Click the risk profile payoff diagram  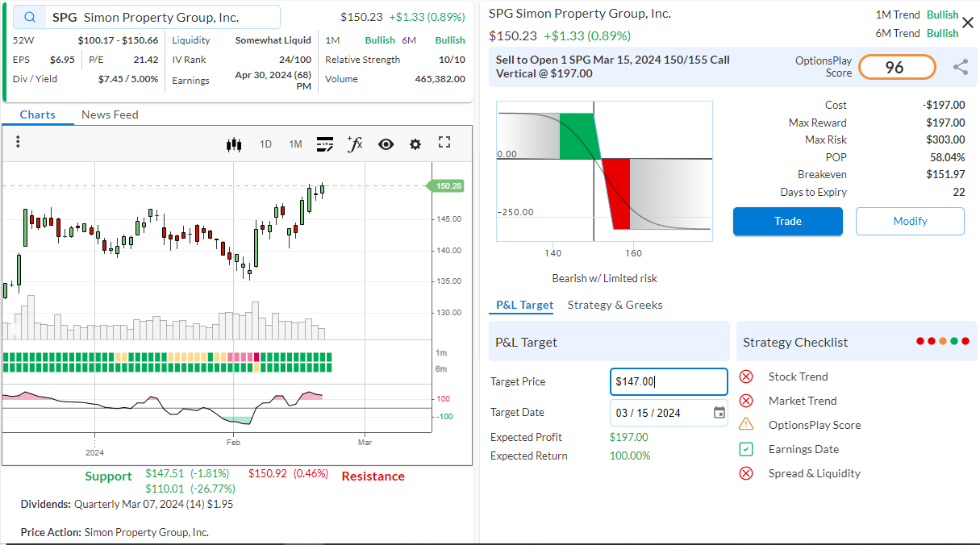[x=604, y=171]
